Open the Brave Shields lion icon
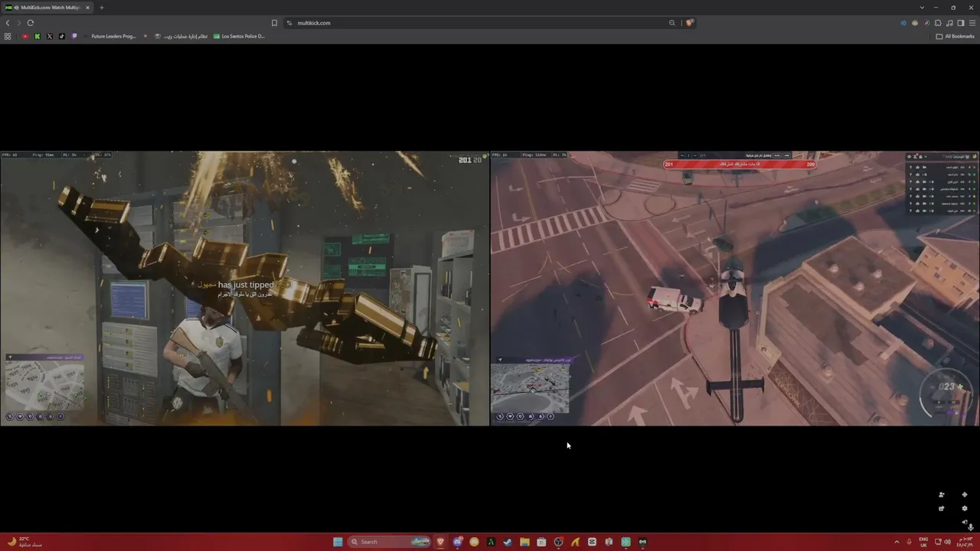980x551 pixels. pyautogui.click(x=689, y=23)
